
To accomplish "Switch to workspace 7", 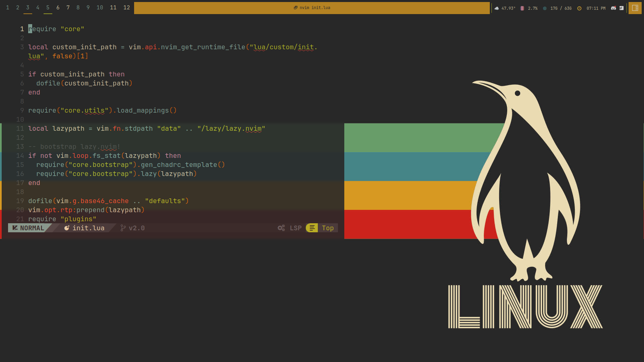I will point(68,7).
